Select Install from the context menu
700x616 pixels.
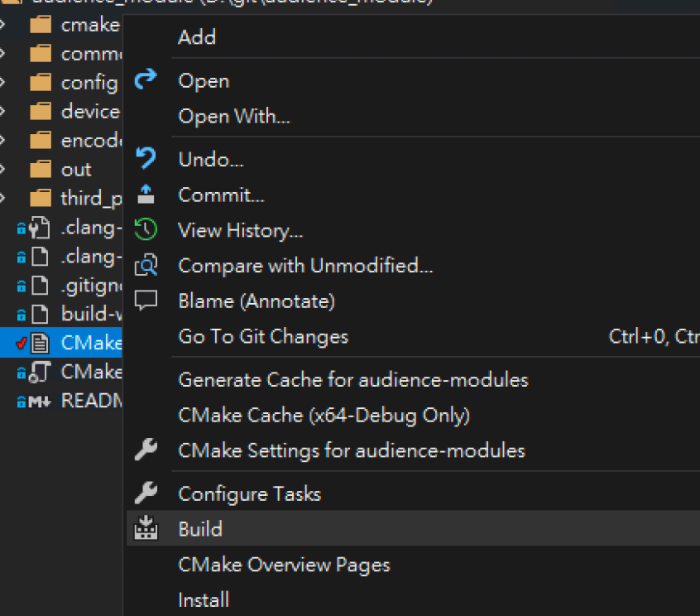point(204,599)
